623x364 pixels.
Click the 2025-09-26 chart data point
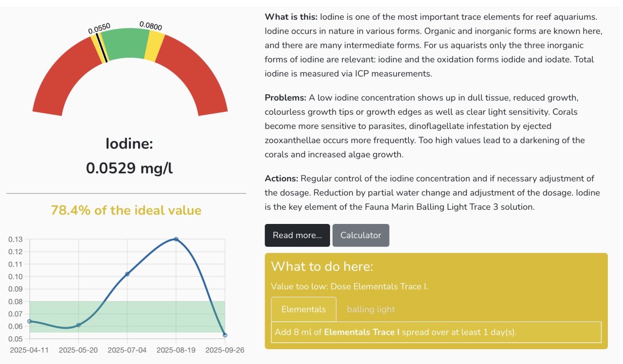pyautogui.click(x=225, y=335)
